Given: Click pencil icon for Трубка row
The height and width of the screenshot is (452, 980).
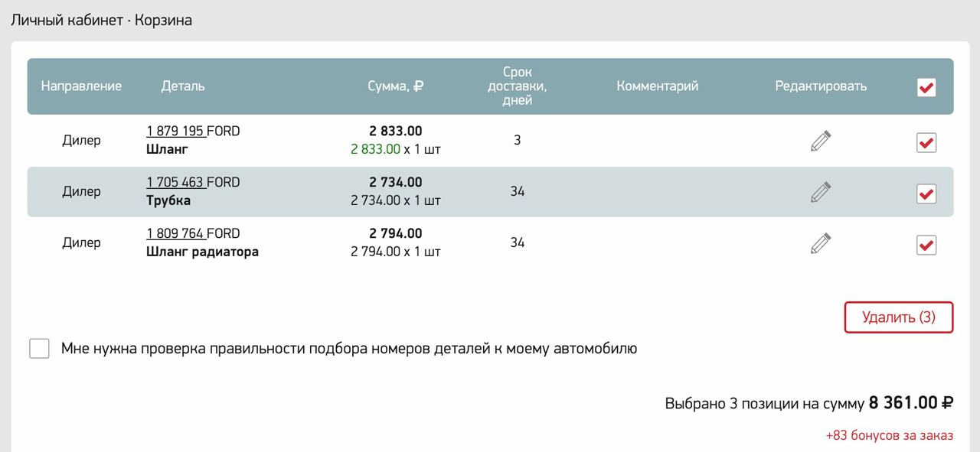Looking at the screenshot, I should tap(821, 192).
